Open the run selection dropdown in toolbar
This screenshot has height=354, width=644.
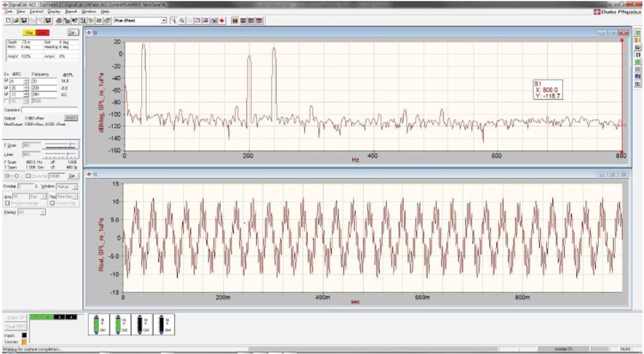click(x=163, y=21)
